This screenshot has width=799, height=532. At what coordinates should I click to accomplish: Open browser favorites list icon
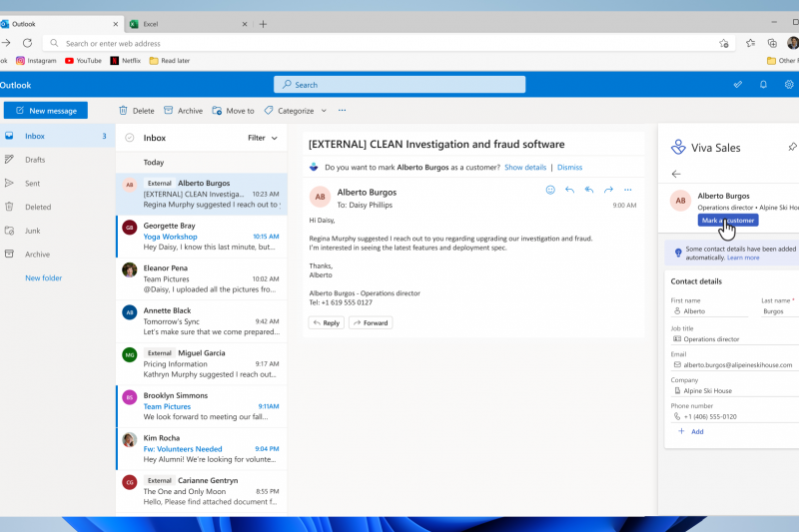[751, 43]
